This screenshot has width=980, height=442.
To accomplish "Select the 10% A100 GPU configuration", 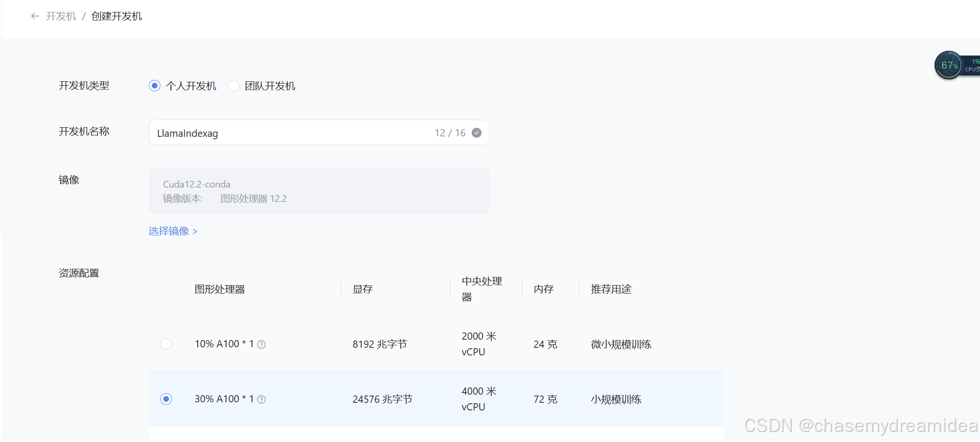I will 166,343.
